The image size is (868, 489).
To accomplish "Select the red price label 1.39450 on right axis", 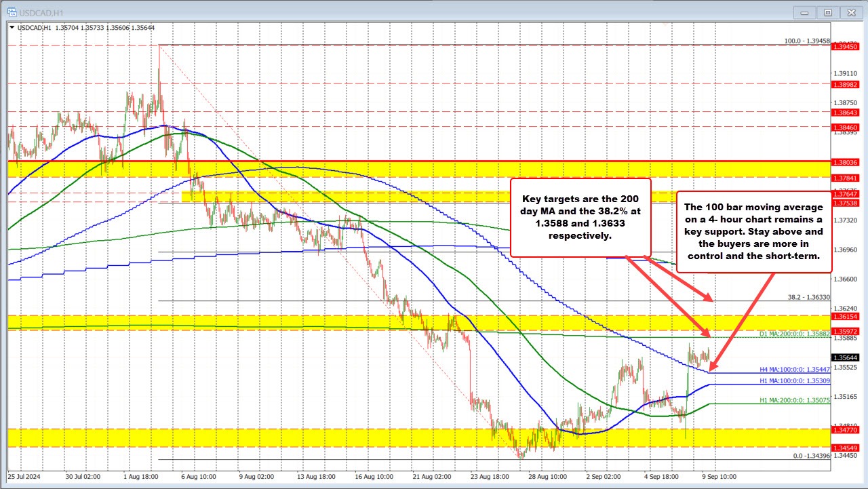I will [845, 47].
